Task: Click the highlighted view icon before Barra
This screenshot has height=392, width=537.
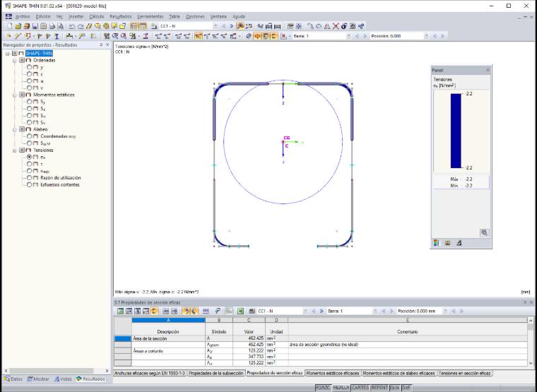Action: (x=274, y=36)
